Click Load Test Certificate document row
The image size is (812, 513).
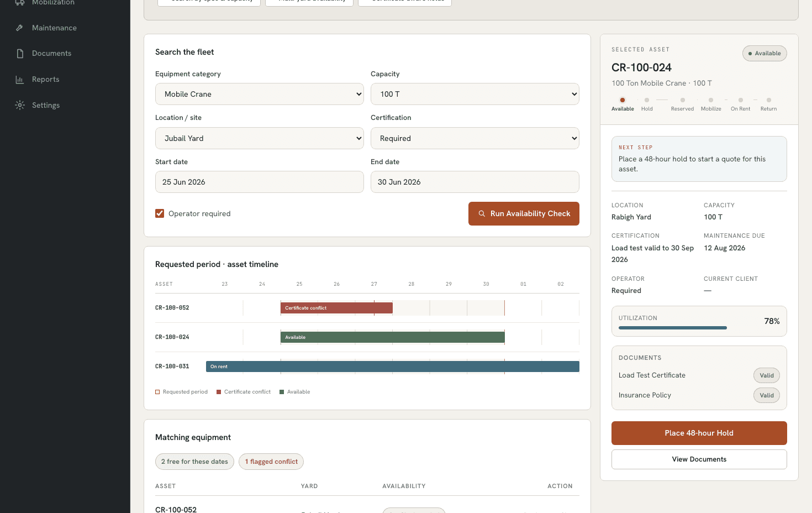click(x=699, y=375)
